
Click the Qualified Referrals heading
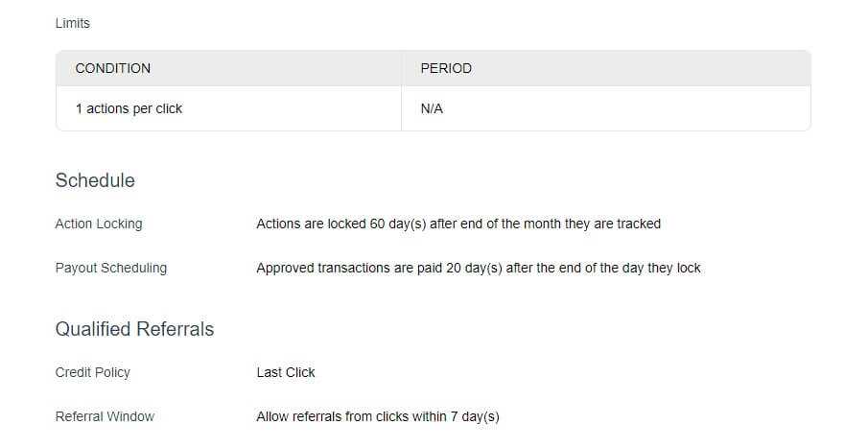point(134,329)
